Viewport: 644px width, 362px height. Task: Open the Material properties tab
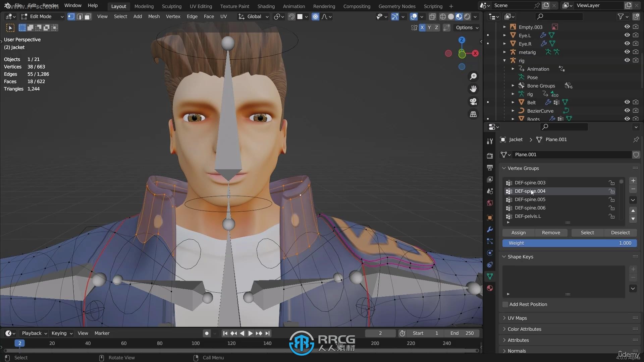[x=490, y=288]
